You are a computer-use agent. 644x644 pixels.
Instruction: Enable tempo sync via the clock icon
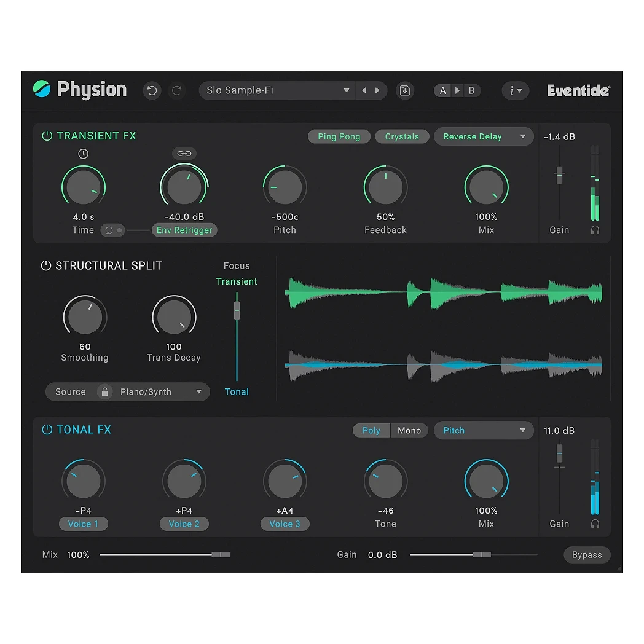click(x=83, y=154)
